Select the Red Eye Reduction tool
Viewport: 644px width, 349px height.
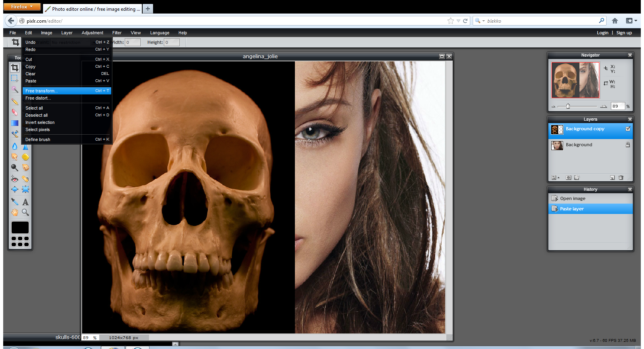pyautogui.click(x=15, y=179)
